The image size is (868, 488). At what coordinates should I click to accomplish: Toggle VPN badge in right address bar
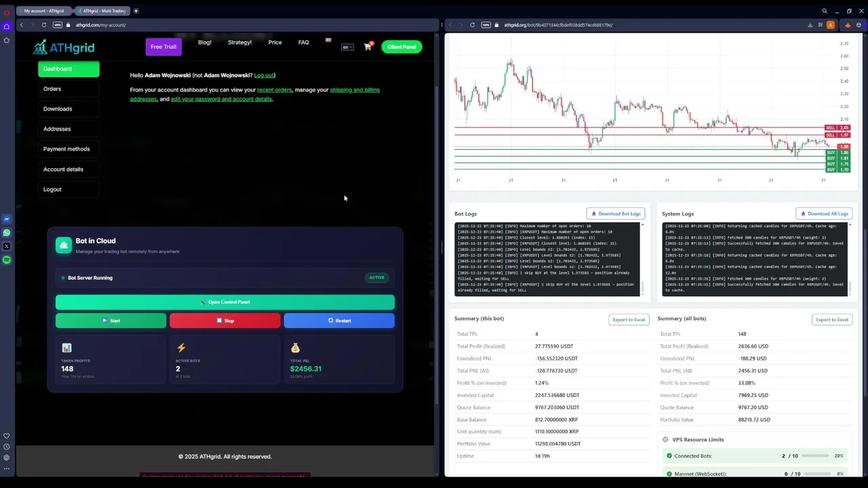coord(486,25)
